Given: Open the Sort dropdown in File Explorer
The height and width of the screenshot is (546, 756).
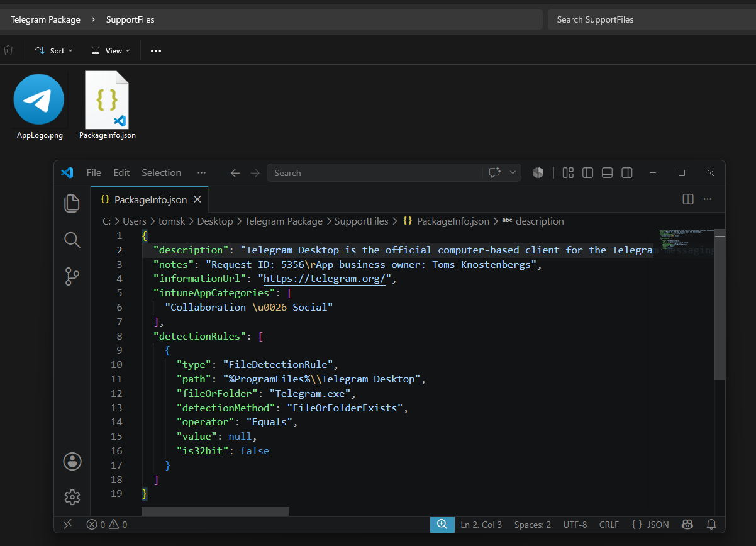Looking at the screenshot, I should pyautogui.click(x=54, y=50).
